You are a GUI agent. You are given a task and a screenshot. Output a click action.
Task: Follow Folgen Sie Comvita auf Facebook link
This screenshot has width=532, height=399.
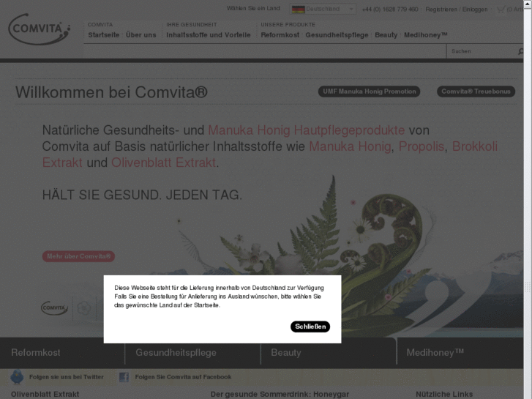point(183,377)
